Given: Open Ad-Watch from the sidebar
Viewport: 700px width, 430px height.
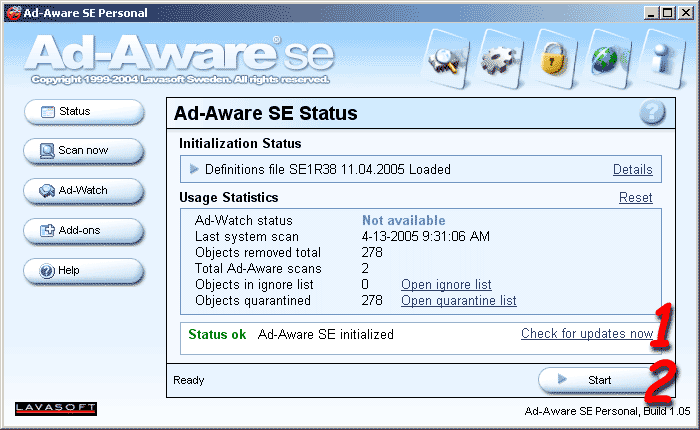Looking at the screenshot, I should tap(84, 190).
